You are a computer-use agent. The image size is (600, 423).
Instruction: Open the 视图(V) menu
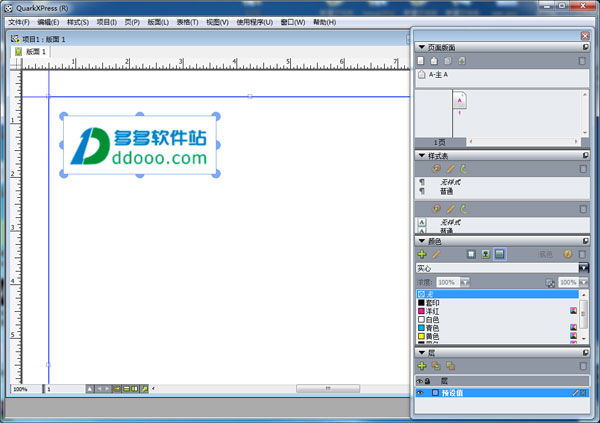(217, 22)
